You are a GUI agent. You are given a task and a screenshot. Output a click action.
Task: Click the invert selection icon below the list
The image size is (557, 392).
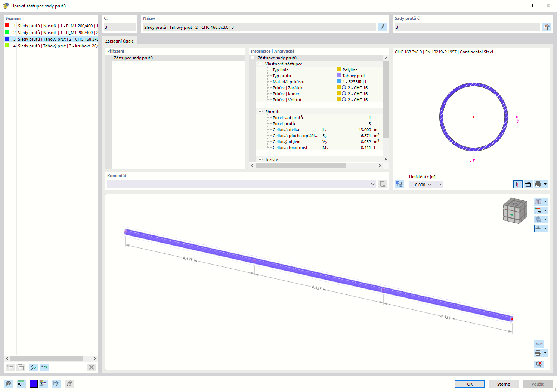point(44,367)
